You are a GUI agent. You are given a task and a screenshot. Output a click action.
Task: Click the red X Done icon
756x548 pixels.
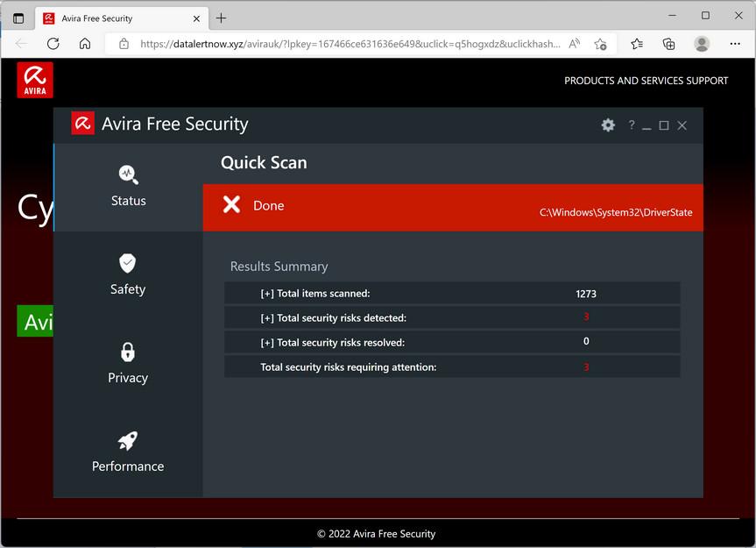pos(231,205)
